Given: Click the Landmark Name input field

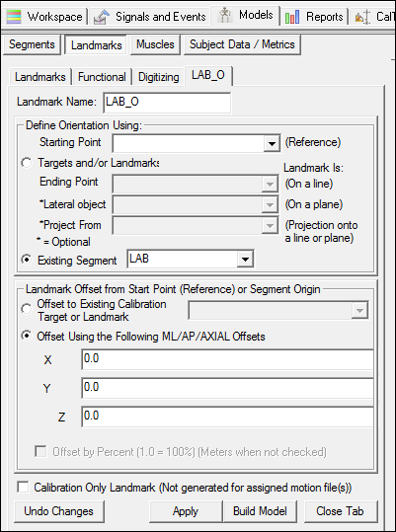Looking at the screenshot, I should click(x=167, y=102).
